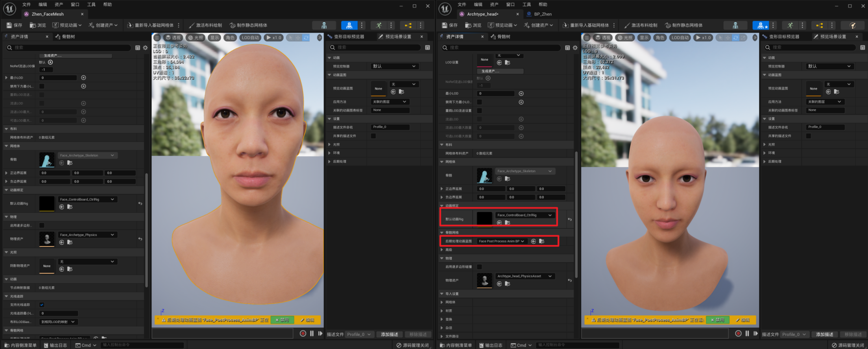Pause playback in the left viewport
The image size is (868, 349).
click(x=312, y=334)
